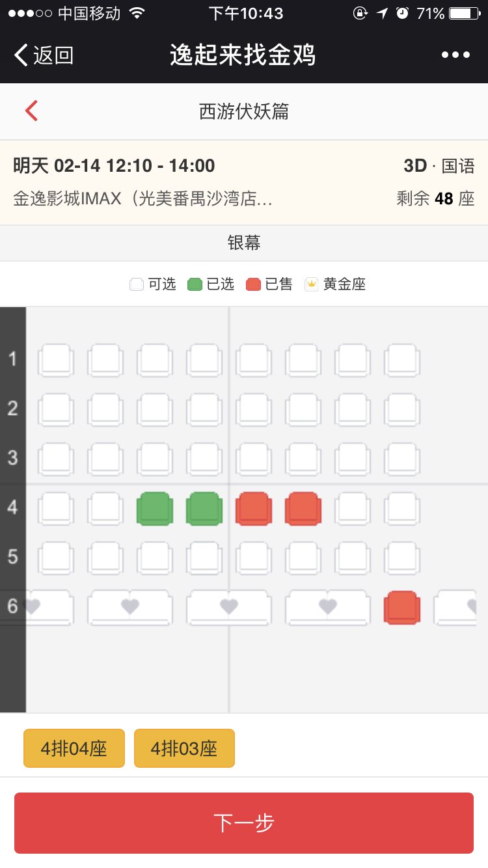Screen dimensions: 488x868
Task: Deselect the second green seat in row 4
Action: point(204,508)
